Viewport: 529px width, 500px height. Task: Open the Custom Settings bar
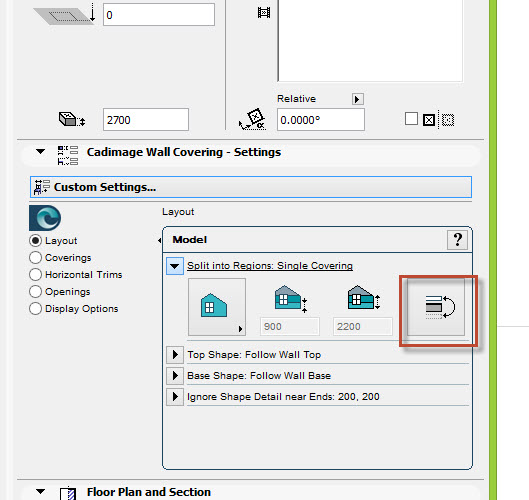(x=251, y=187)
